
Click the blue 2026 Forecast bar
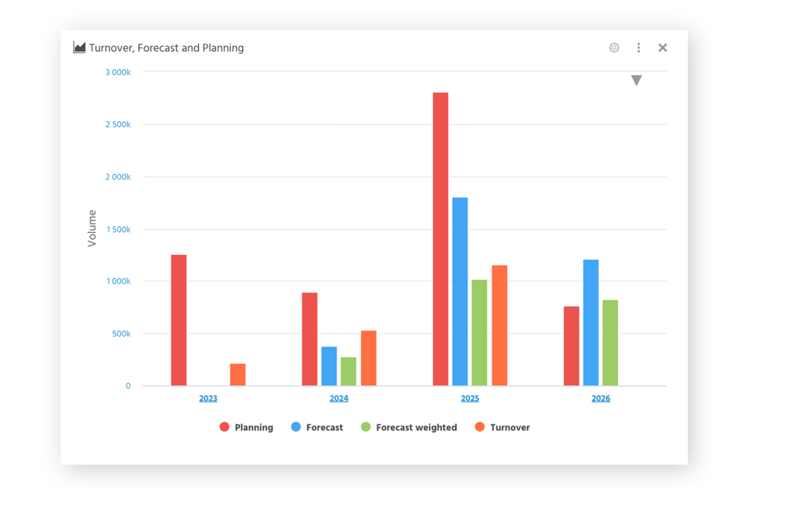pyautogui.click(x=590, y=323)
